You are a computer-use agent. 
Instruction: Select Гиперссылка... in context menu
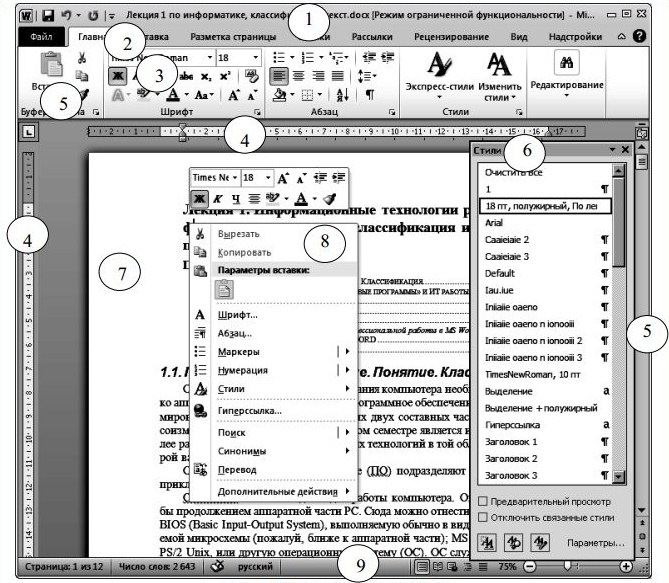[273, 411]
